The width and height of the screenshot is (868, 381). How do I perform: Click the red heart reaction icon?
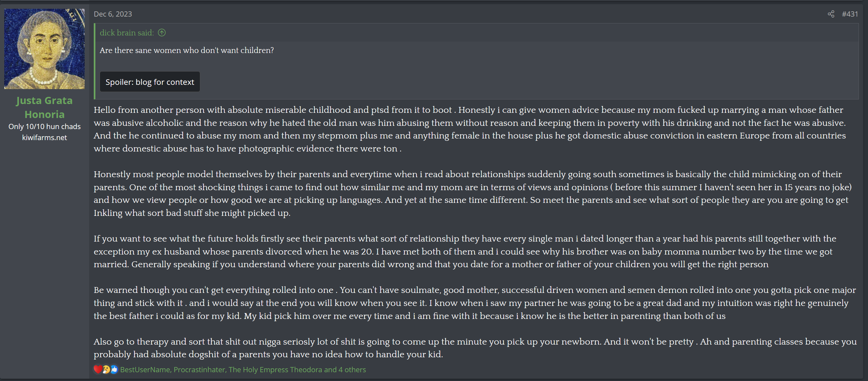pyautogui.click(x=98, y=369)
